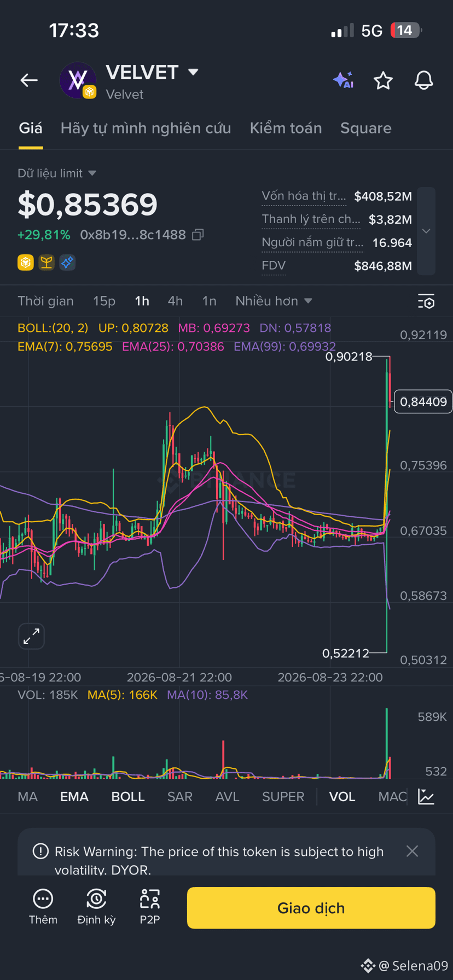Select the 1h timeframe
The image size is (453, 980).
142,301
